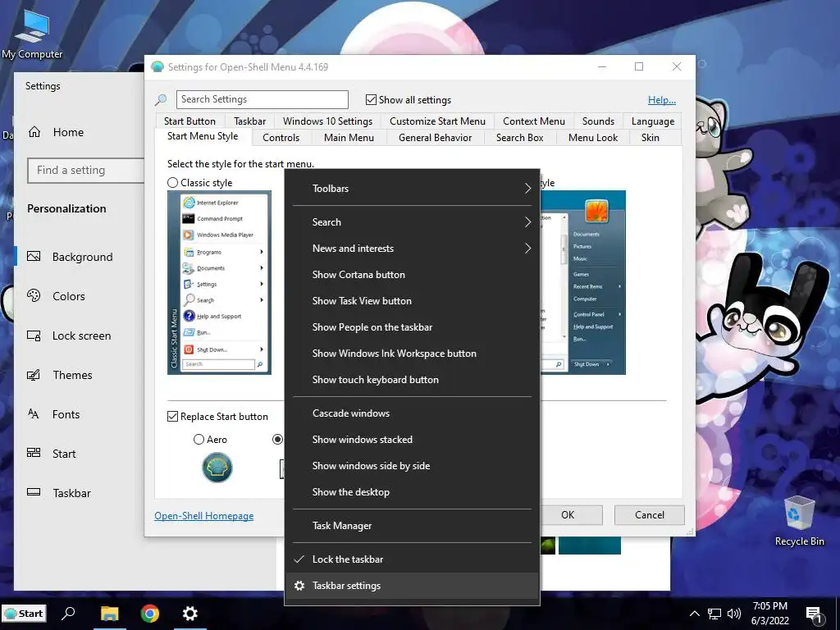
Task: Open Colors in Personalization sidebar
Action: pyautogui.click(x=80, y=296)
